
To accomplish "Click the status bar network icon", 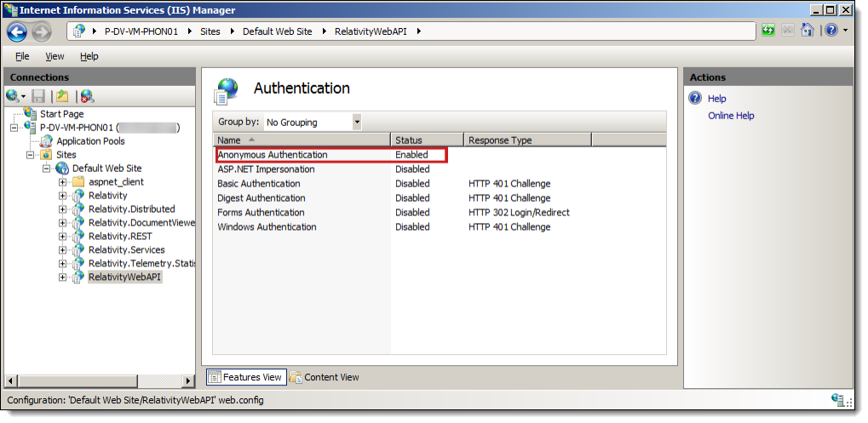I will [839, 399].
